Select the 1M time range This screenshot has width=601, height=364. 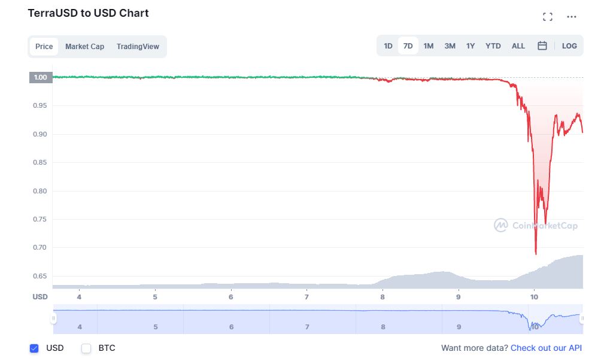[429, 46]
